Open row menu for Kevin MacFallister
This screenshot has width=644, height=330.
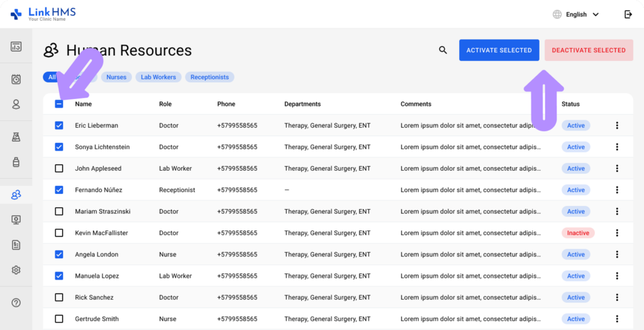[x=617, y=233]
